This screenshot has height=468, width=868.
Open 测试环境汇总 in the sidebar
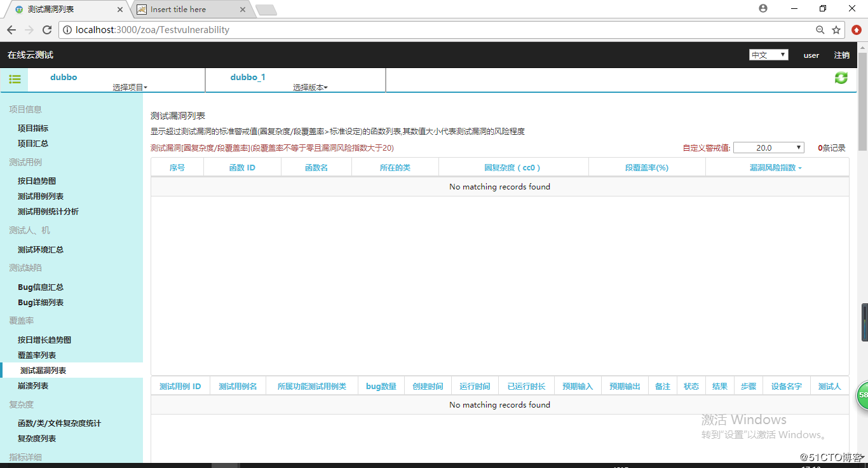pyautogui.click(x=41, y=250)
